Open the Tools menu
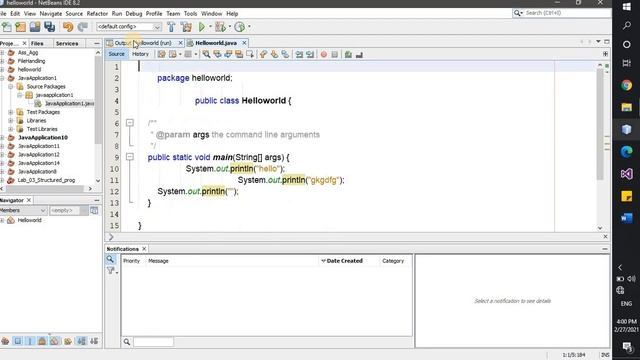 pos(190,13)
